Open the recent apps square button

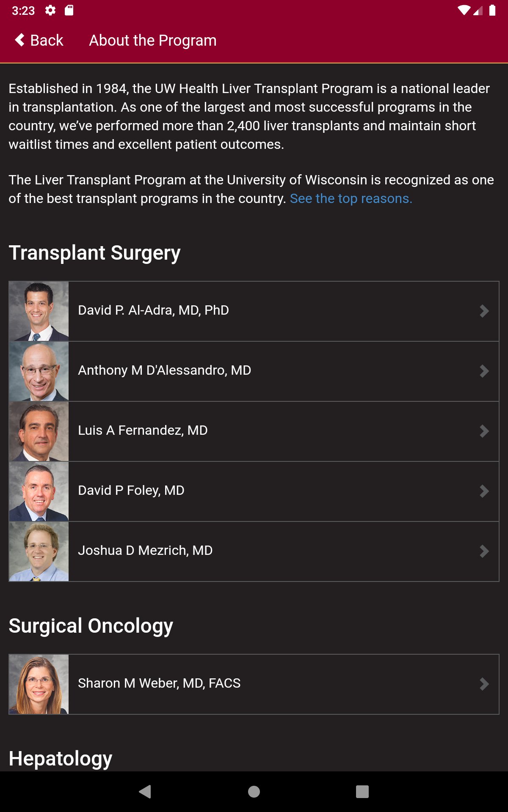pyautogui.click(x=362, y=791)
